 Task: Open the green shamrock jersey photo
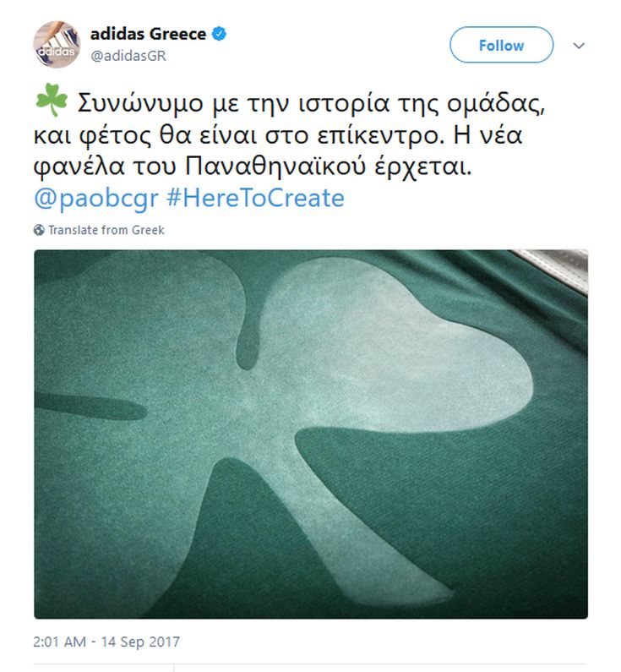(311, 434)
